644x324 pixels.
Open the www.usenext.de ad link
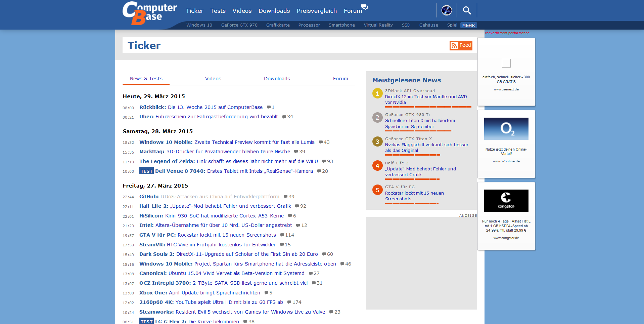click(506, 89)
